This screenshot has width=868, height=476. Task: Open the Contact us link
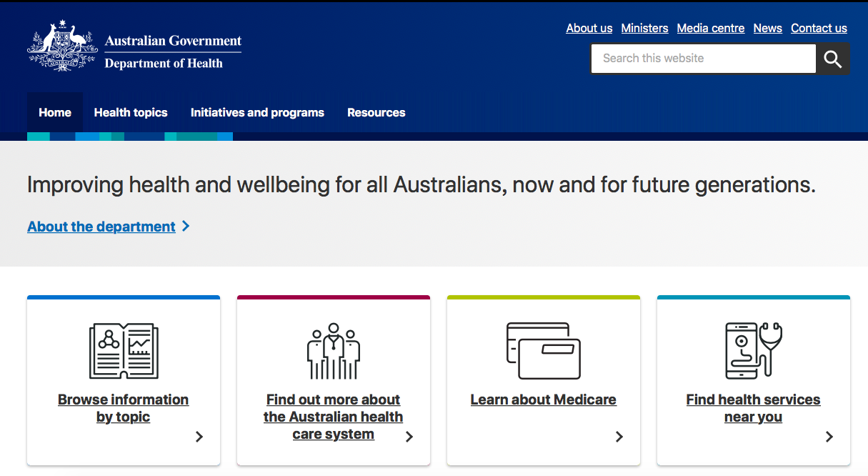(819, 29)
